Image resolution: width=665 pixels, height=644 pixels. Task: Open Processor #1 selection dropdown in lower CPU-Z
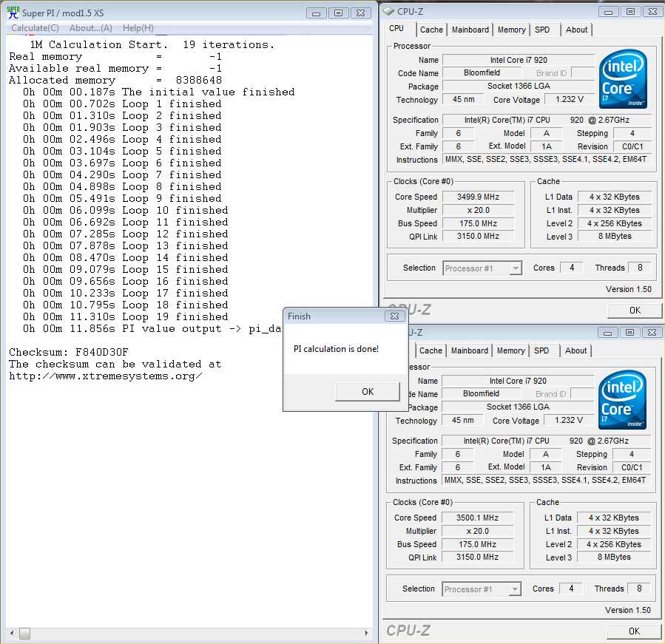tap(482, 589)
